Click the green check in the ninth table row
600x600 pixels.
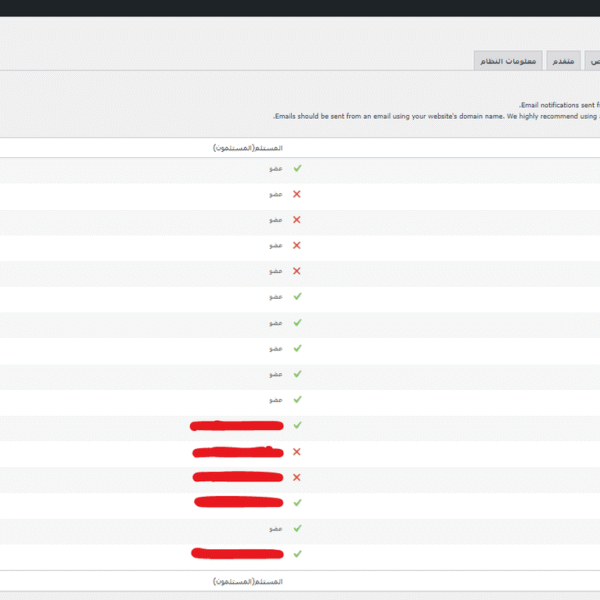pos(297,374)
